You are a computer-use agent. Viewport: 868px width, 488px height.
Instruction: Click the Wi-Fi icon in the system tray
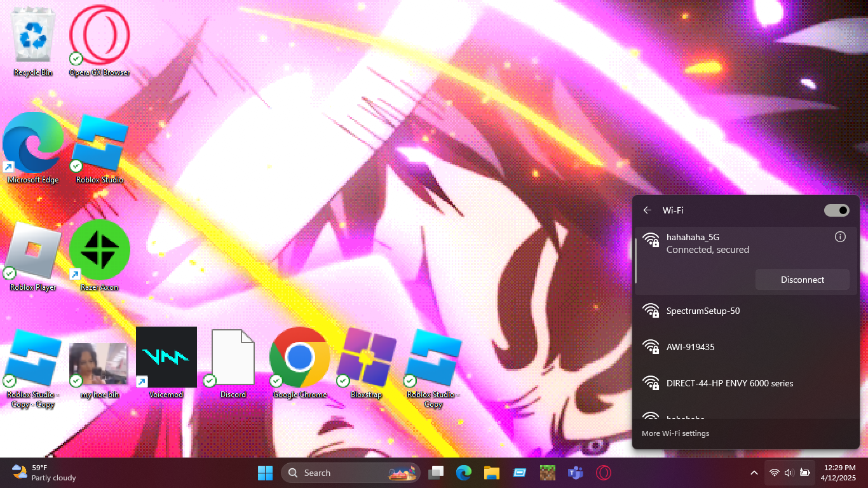(774, 473)
